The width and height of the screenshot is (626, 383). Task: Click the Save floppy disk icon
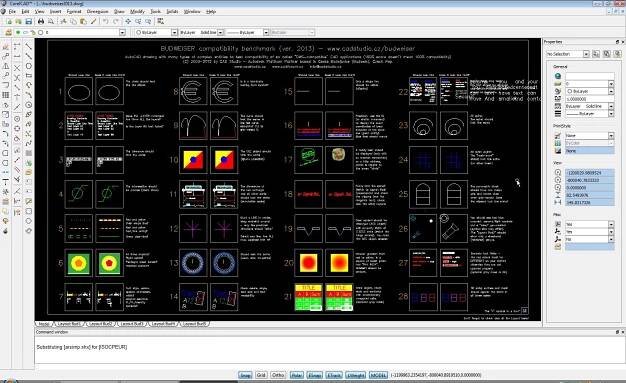click(x=28, y=22)
